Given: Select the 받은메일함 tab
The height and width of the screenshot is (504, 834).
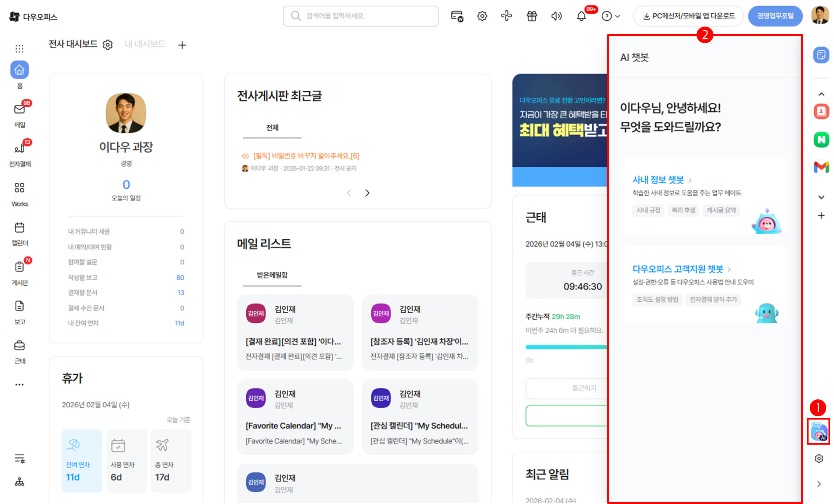Looking at the screenshot, I should tap(272, 275).
